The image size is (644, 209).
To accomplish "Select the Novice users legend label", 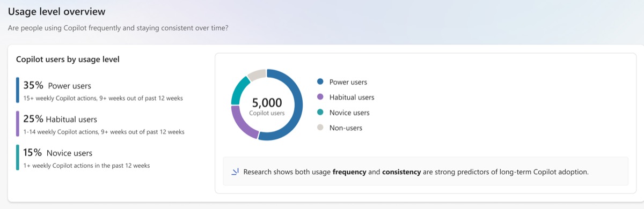I will click(x=349, y=113).
